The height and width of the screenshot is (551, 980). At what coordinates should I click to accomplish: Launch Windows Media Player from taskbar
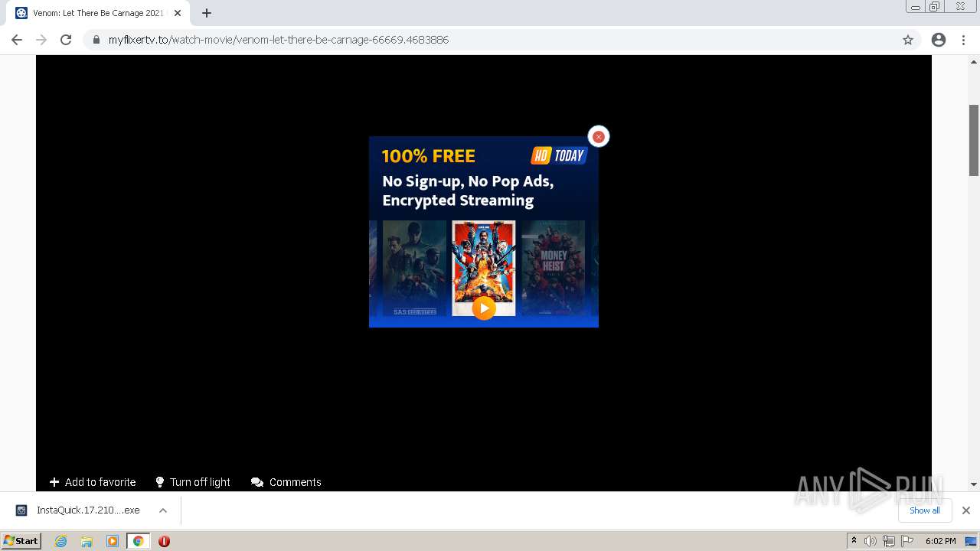tap(113, 541)
